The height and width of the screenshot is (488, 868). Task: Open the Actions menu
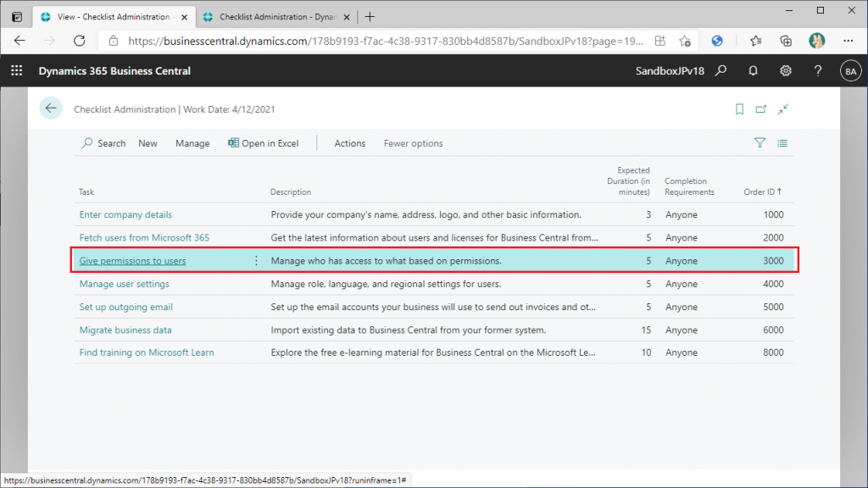(350, 143)
